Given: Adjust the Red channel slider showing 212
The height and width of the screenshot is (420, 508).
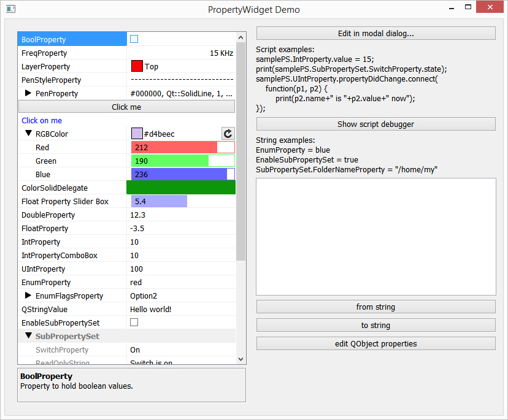Looking at the screenshot, I should click(x=181, y=147).
